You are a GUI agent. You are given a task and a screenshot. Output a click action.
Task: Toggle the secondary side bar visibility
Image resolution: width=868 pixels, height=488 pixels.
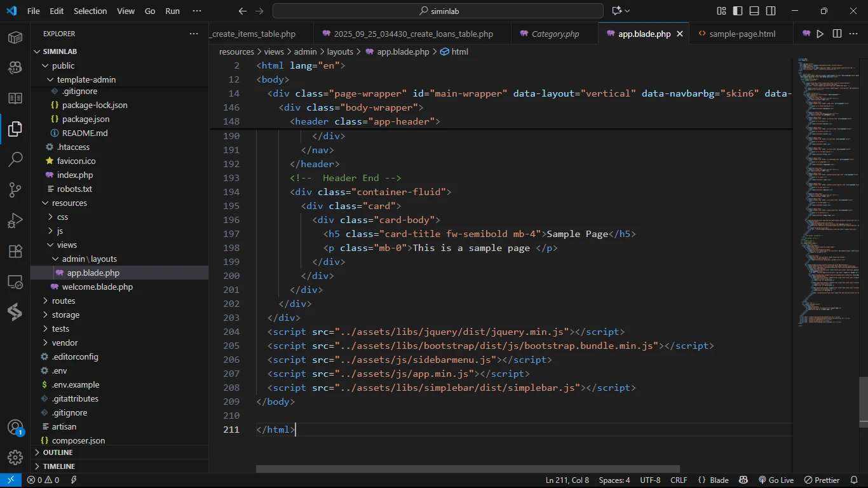(771, 11)
